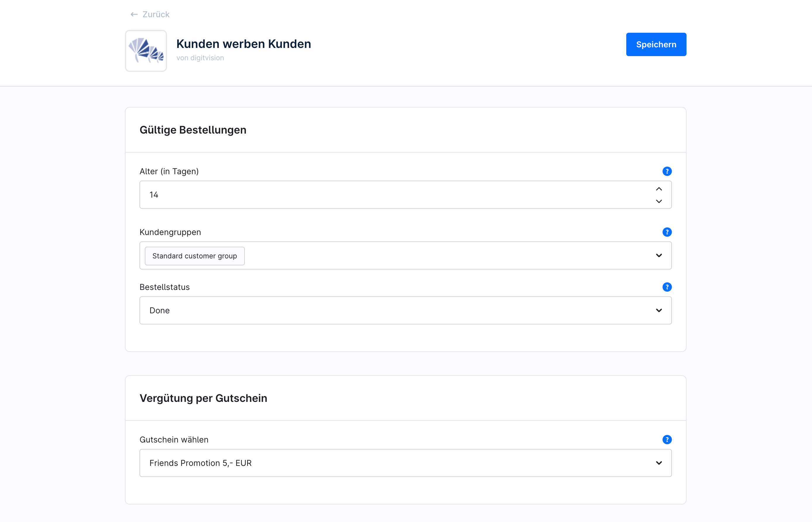Expand the Bestellstatus dropdown chevron

659,310
